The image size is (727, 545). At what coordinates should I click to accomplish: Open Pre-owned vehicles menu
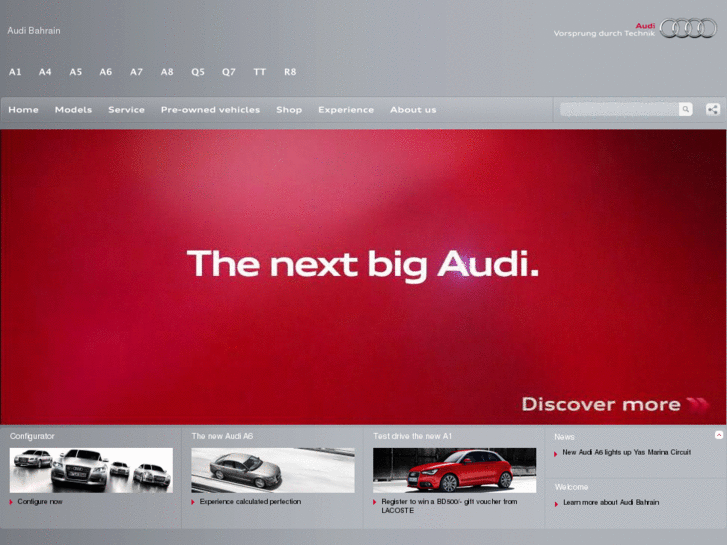[x=210, y=110]
